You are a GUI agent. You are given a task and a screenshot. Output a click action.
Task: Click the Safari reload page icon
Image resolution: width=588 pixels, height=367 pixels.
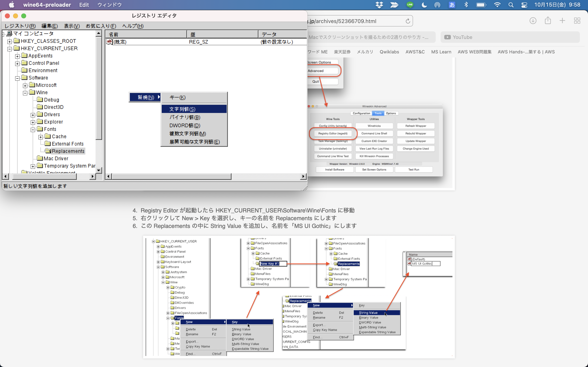(408, 21)
